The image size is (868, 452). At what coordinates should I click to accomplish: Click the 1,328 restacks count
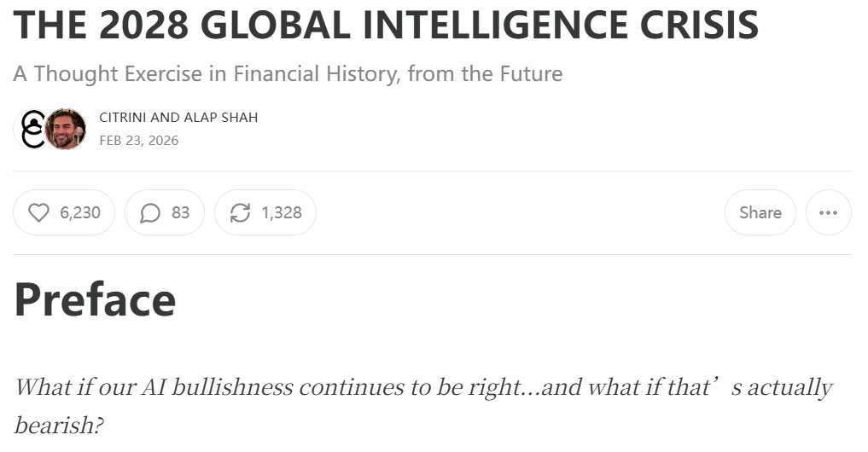(x=282, y=212)
